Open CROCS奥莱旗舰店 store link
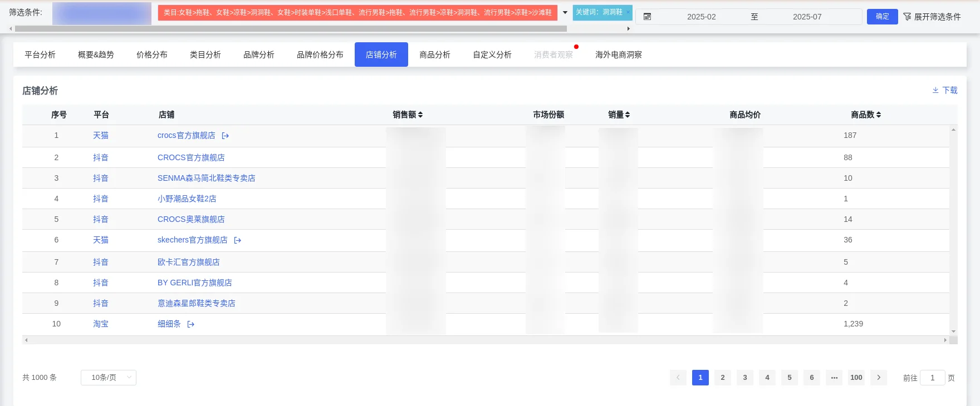Viewport: 980px width, 406px height. tap(191, 220)
